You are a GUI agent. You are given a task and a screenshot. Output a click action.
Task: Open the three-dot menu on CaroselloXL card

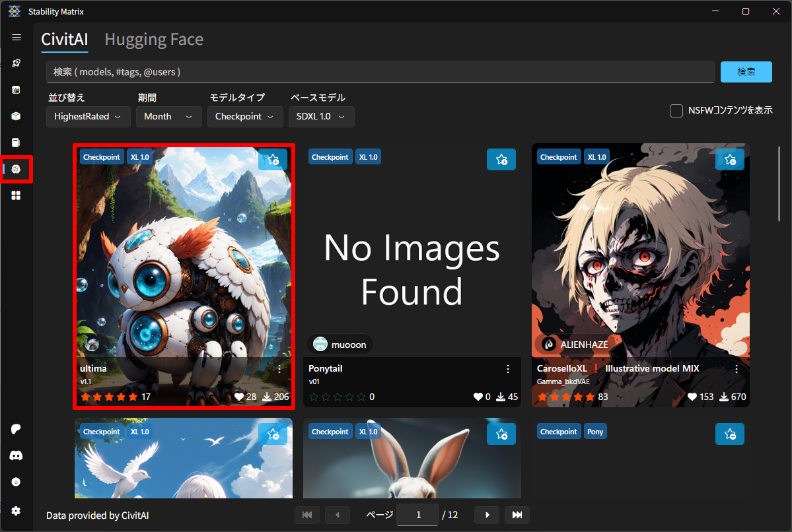[x=737, y=370]
